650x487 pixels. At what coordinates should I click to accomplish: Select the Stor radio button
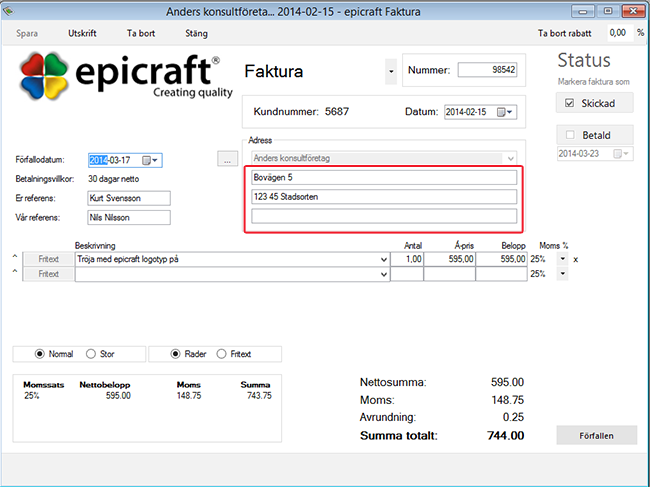click(x=91, y=354)
